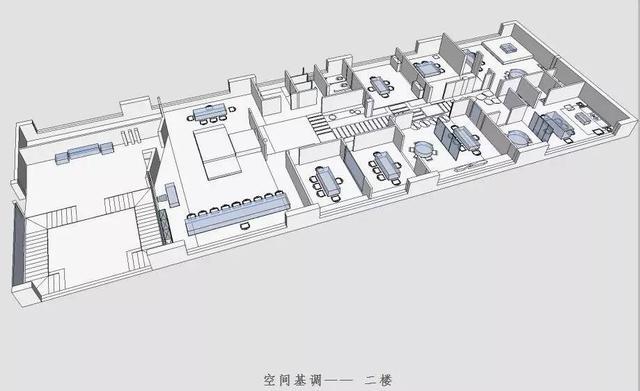The image size is (640, 391).
Task: Click the caption text "空间基调—— 二楼"
Action: click(327, 380)
